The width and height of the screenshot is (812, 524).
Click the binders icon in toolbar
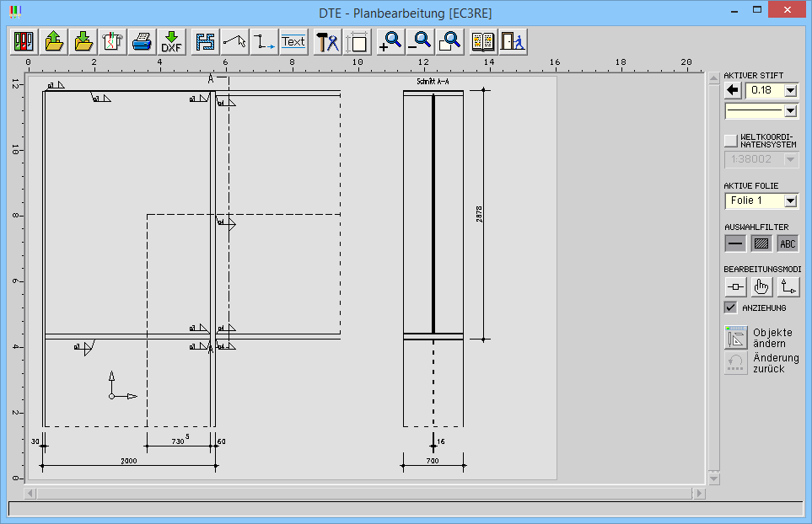[23, 41]
